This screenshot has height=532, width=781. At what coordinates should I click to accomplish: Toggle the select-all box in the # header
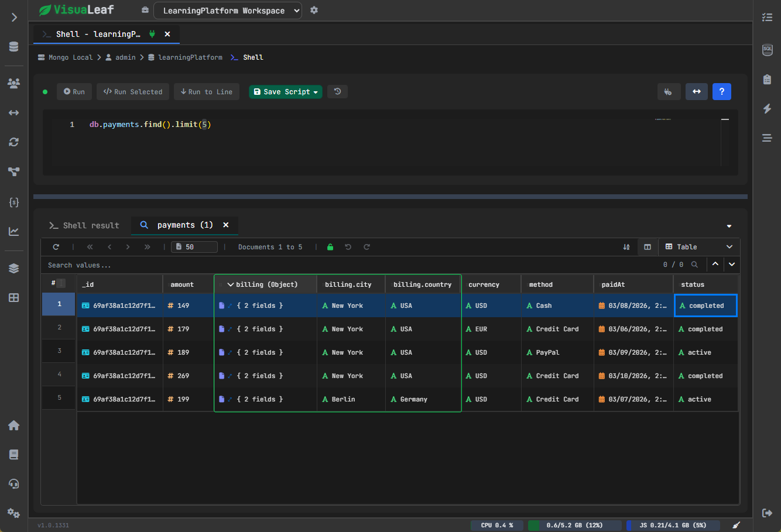[61, 283]
